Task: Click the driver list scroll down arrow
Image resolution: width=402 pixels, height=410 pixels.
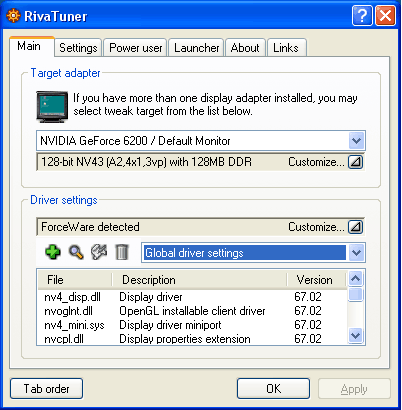Action: pyautogui.click(x=356, y=335)
